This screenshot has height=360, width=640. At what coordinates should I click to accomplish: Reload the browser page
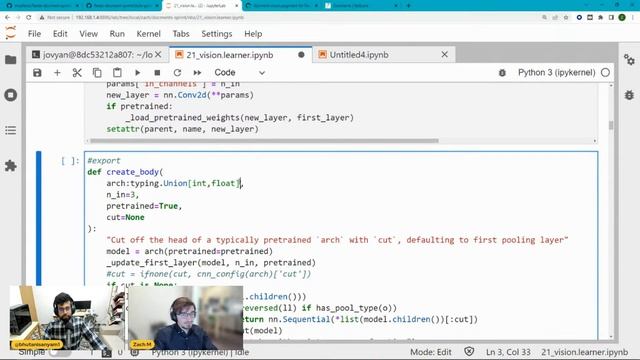pyautogui.click(x=29, y=18)
